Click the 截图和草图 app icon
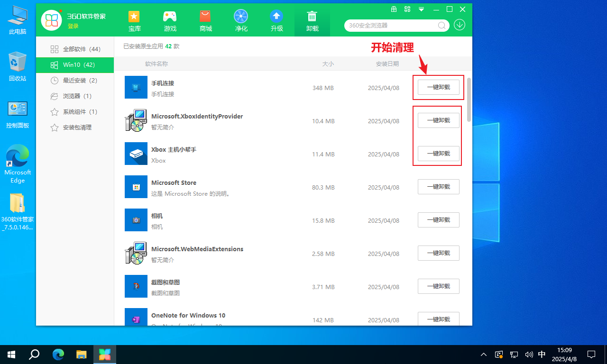Viewport: 607px width, 364px height. (x=136, y=286)
